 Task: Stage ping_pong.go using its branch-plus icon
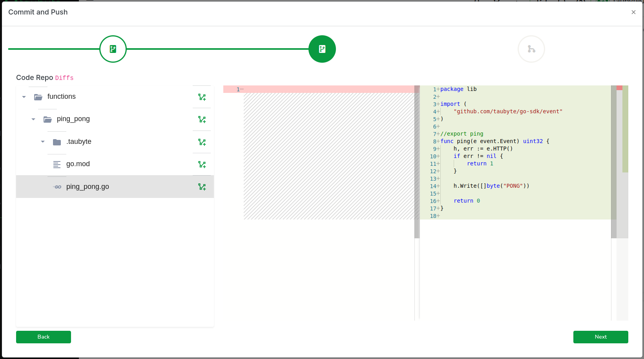coord(202,187)
